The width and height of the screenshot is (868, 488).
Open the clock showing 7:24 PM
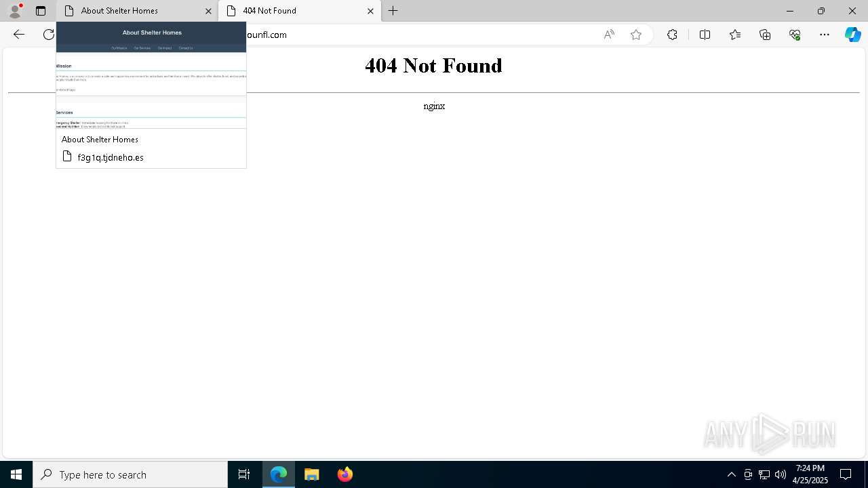coord(810,474)
